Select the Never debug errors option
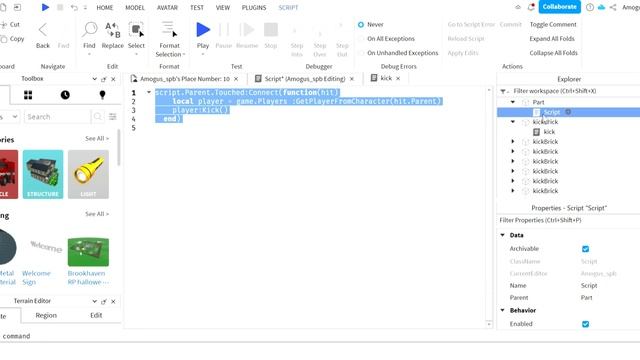640x360 pixels. pyautogui.click(x=361, y=24)
